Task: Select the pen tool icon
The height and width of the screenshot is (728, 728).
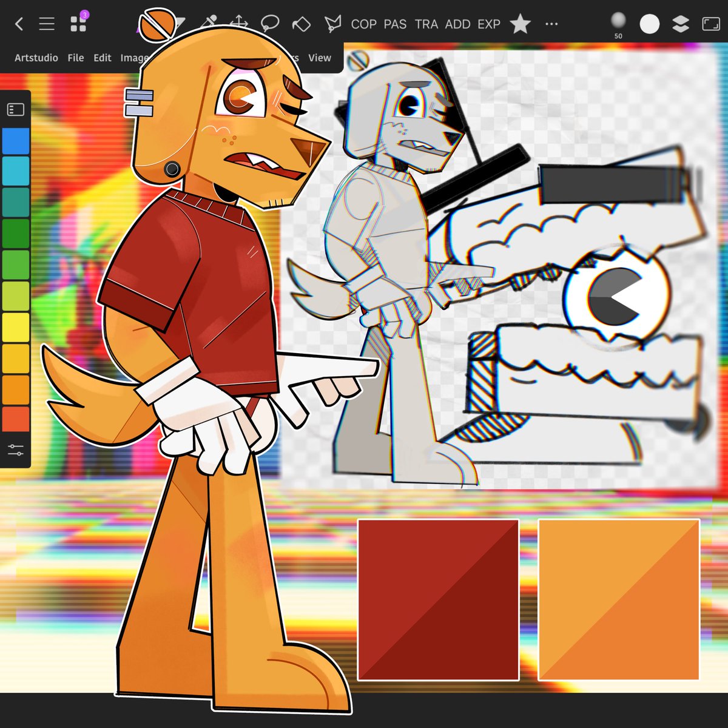Action: click(332, 24)
